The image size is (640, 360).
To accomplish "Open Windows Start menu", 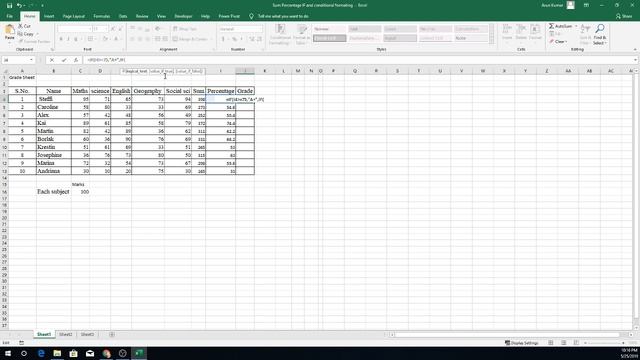I will (x=8, y=353).
